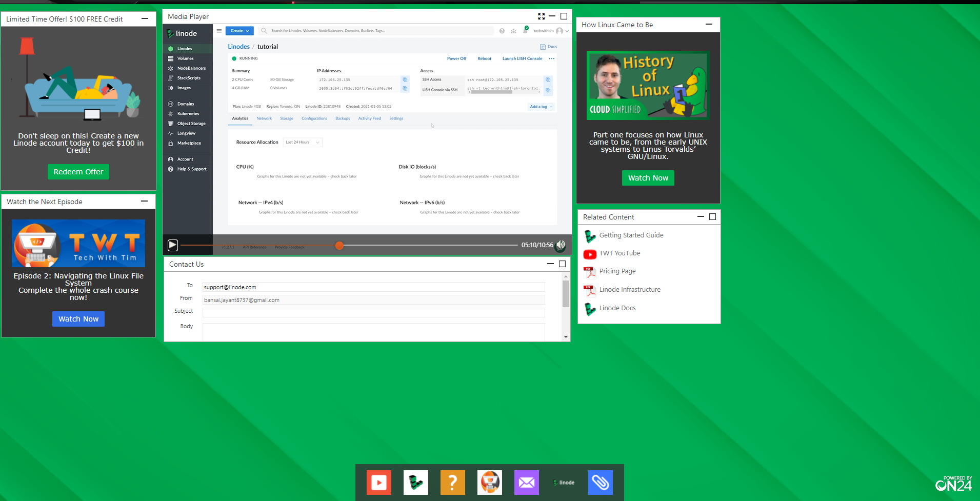Click Power Off for the tutorial Linode
This screenshot has width=980, height=501.
tap(456, 58)
